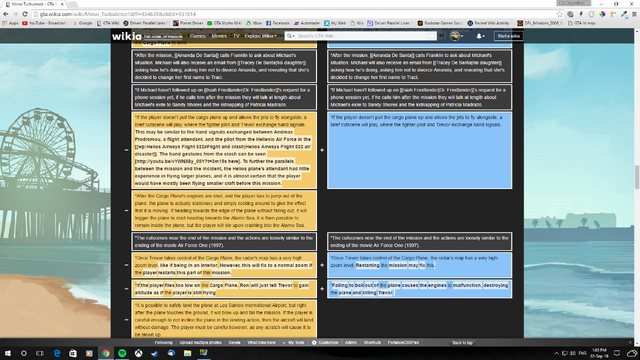Click What links here in toolbar

tap(261, 343)
